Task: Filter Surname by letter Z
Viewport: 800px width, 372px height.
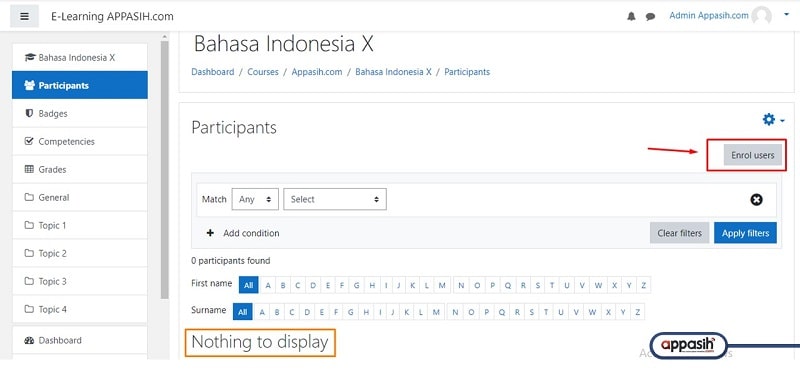Action: click(x=638, y=312)
